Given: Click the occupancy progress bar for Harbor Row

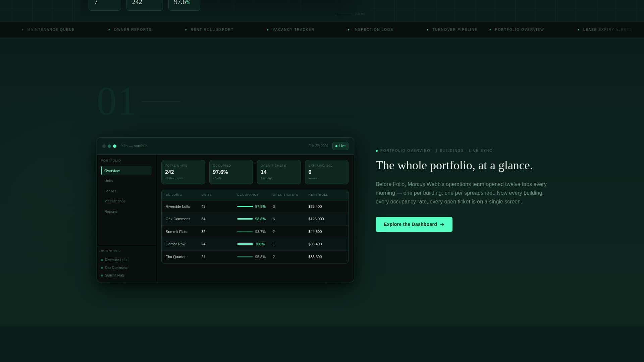Looking at the screenshot, I should click(x=245, y=244).
